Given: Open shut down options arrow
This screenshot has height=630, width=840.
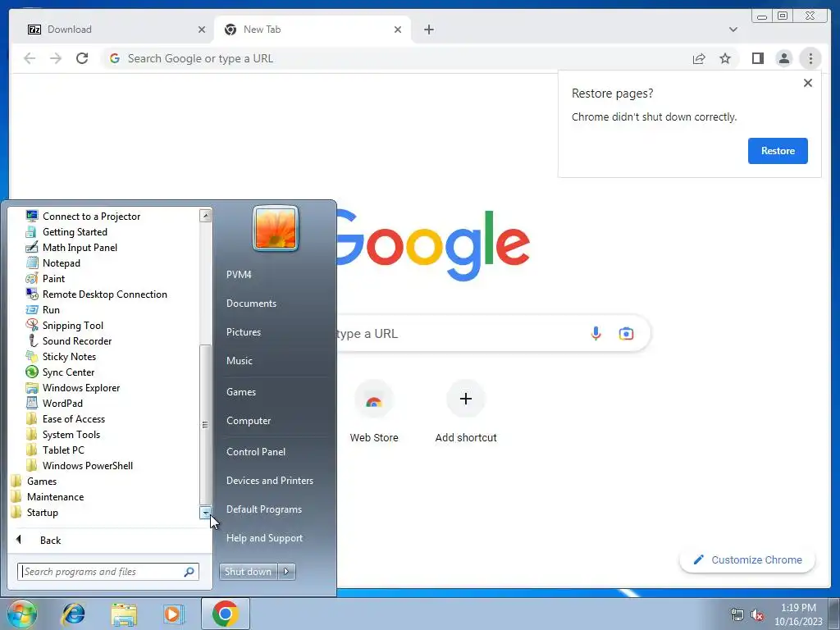Looking at the screenshot, I should 286,572.
